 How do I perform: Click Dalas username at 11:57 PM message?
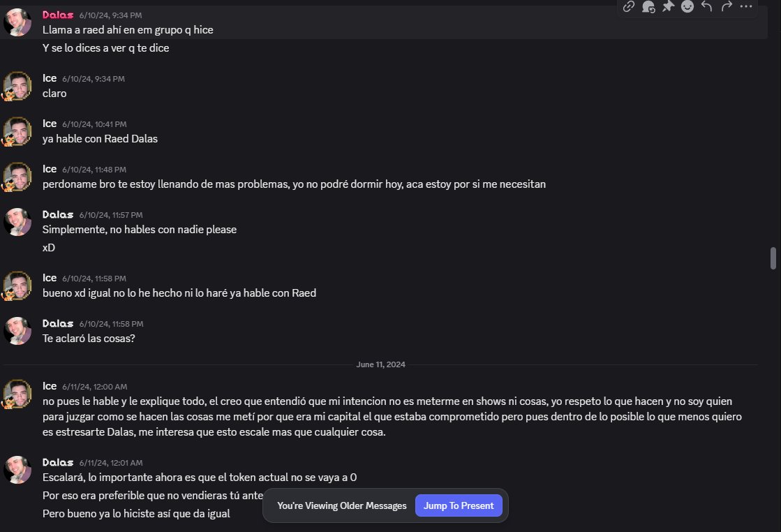pos(58,215)
